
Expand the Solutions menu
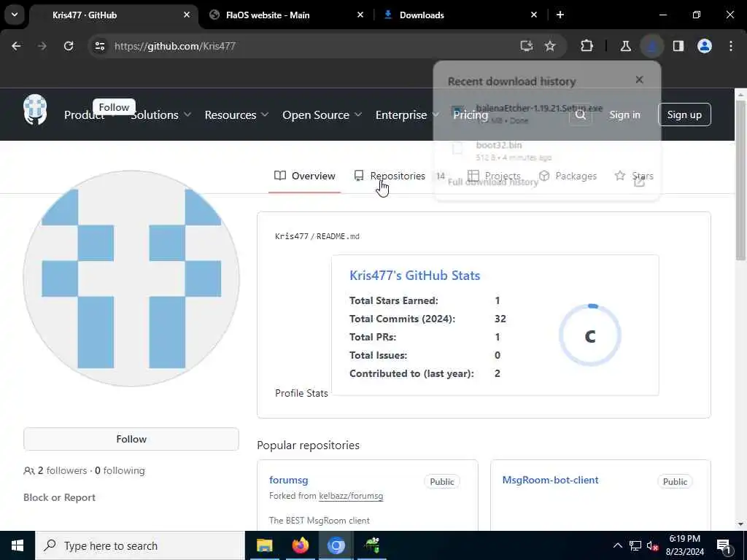[161, 114]
